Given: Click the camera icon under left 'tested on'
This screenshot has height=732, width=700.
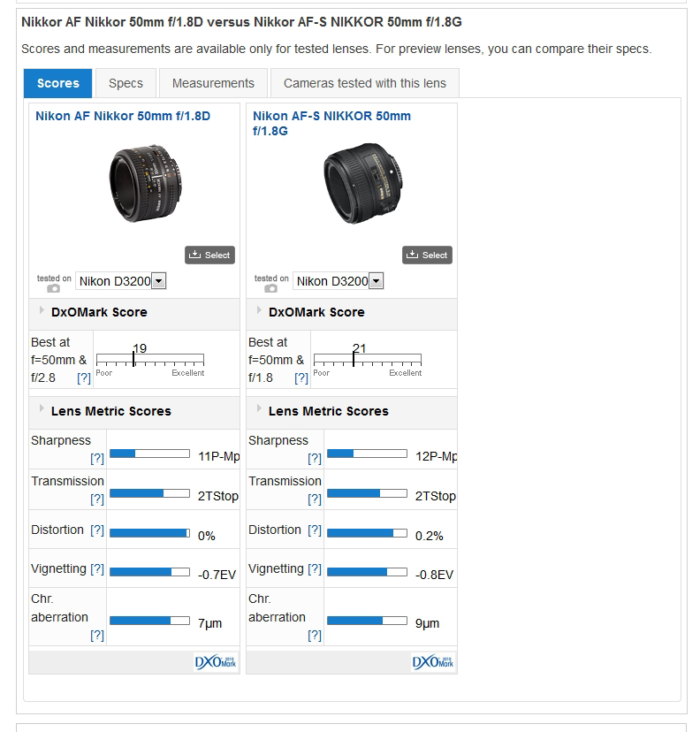Looking at the screenshot, I should (x=54, y=288).
